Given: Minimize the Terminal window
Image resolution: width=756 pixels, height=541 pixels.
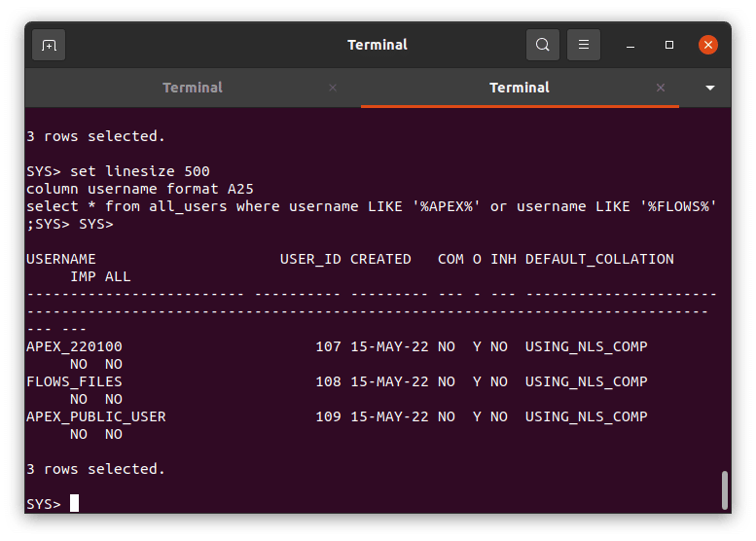Looking at the screenshot, I should pyautogui.click(x=630, y=45).
